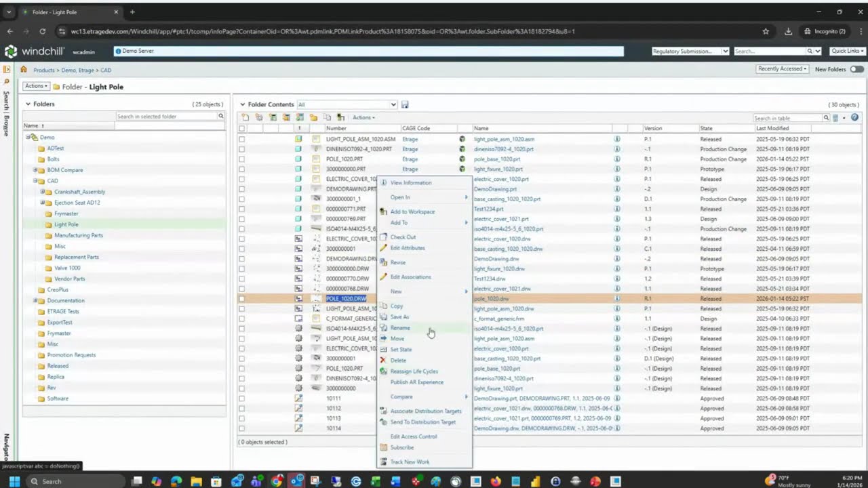
Task: Select Rename in the context menu
Action: click(400, 328)
